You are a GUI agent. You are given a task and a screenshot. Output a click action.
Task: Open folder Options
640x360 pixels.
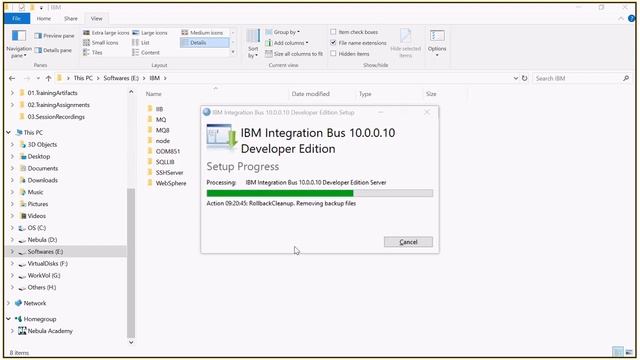click(437, 43)
